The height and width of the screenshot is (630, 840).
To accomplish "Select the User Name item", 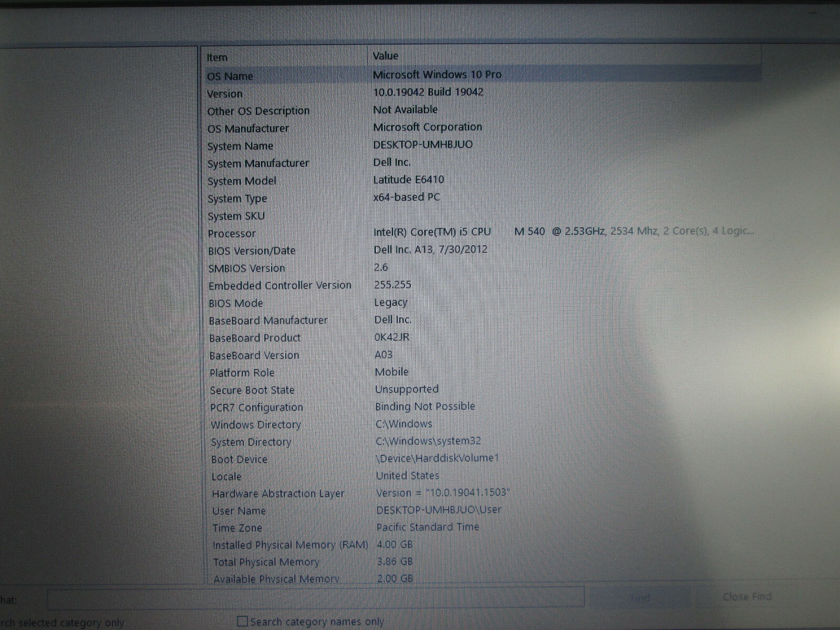I will [x=239, y=511].
